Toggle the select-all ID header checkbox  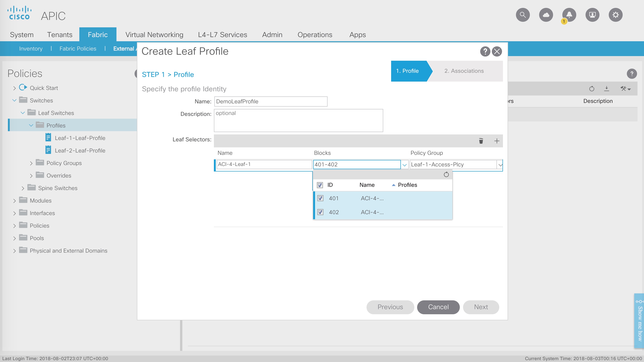320,185
